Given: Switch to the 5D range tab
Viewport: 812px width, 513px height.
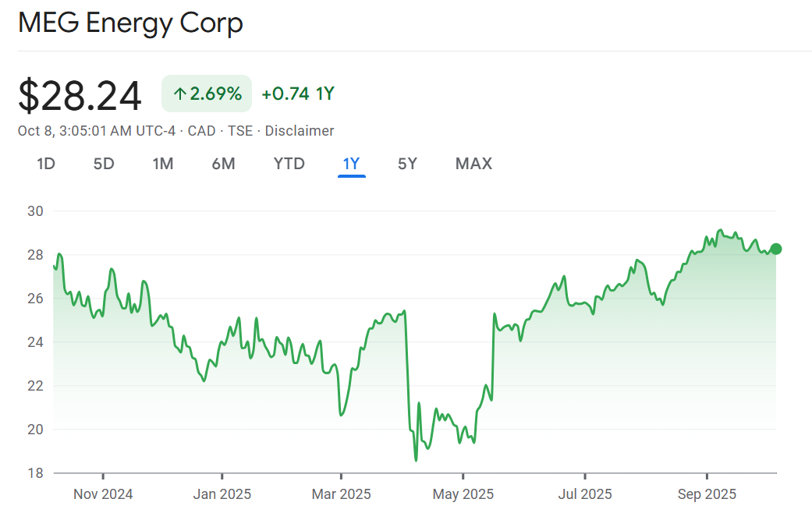Looking at the screenshot, I should pos(104,164).
